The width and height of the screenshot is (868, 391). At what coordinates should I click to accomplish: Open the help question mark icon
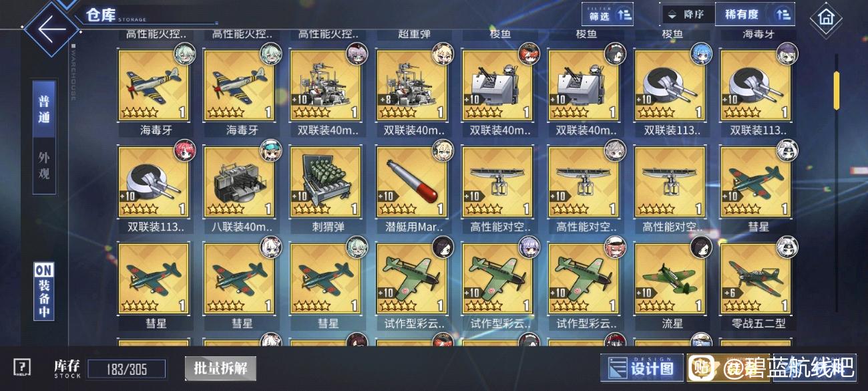pyautogui.click(x=22, y=367)
